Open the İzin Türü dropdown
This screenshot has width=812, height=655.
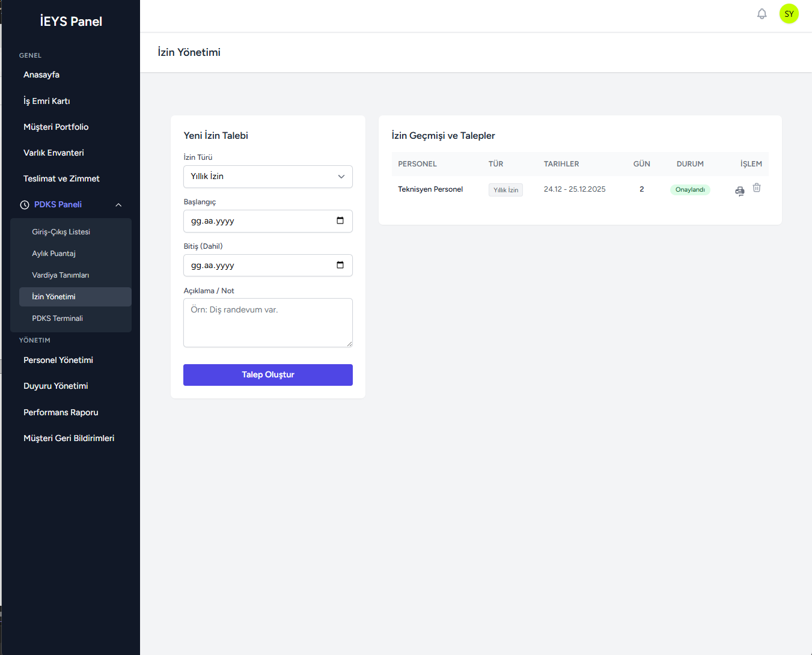coord(267,177)
